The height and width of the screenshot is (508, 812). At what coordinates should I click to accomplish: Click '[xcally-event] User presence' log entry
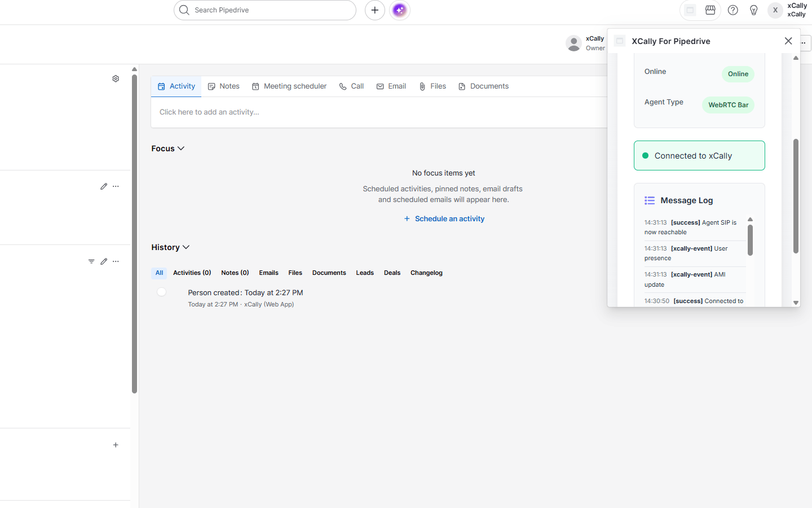point(695,253)
